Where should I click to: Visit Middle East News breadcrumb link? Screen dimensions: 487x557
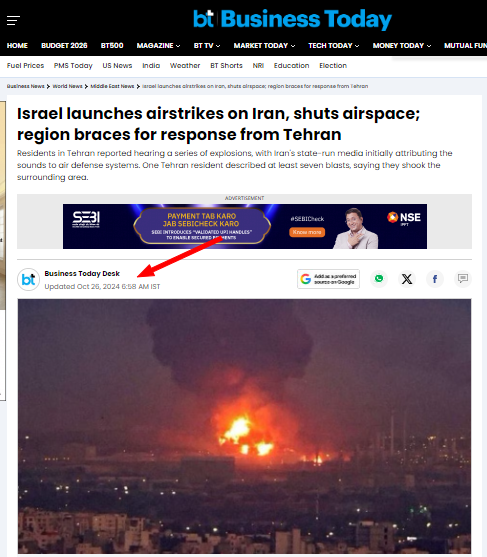click(112, 86)
